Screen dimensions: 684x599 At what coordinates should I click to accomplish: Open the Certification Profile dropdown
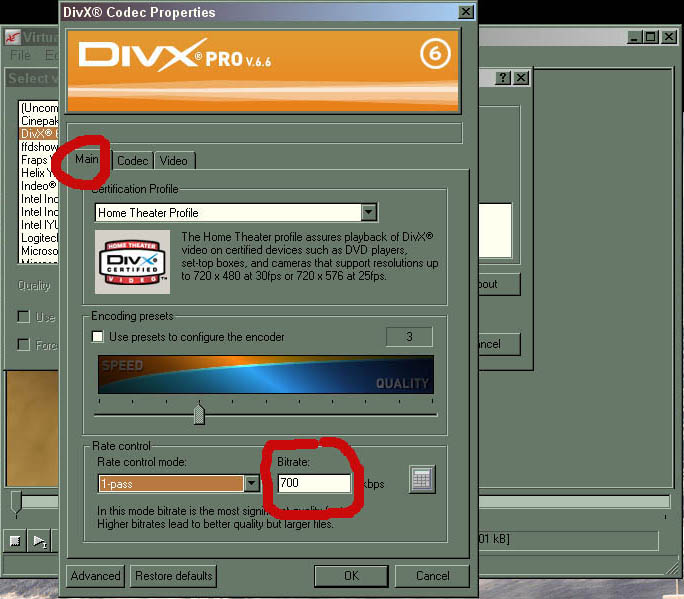369,212
